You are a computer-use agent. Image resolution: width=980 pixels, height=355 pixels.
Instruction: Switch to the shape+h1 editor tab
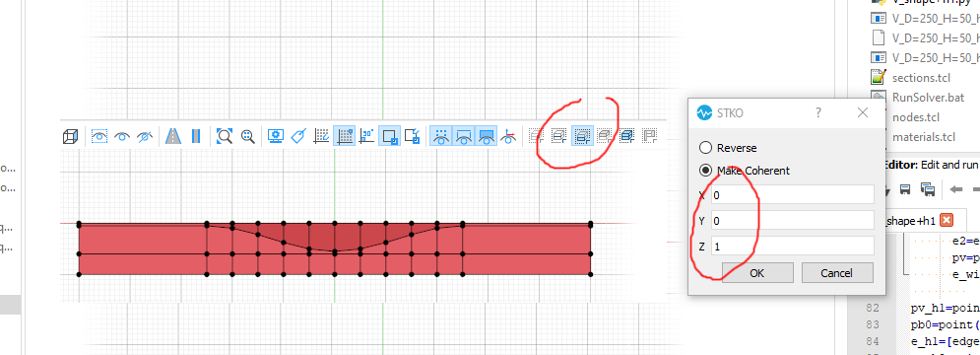point(912,220)
